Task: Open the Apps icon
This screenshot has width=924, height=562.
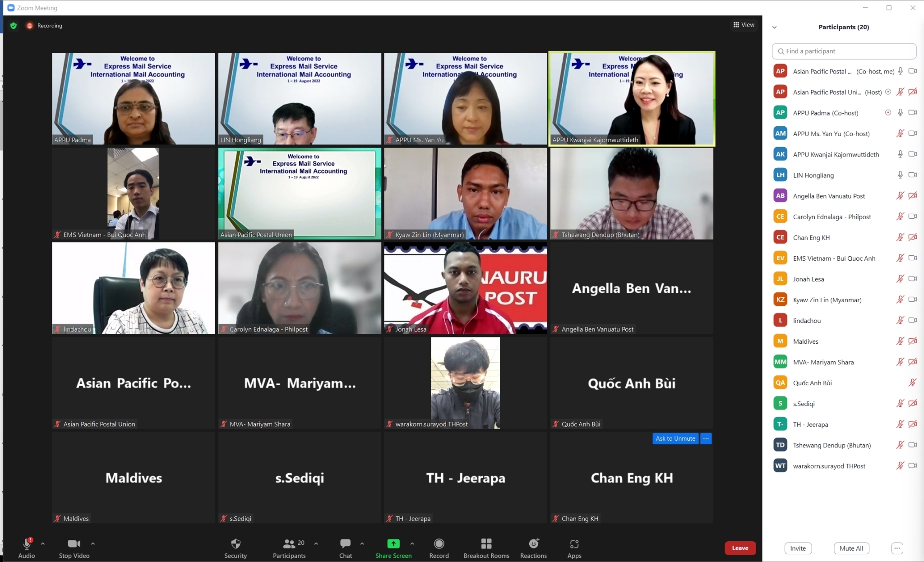Action: pyautogui.click(x=574, y=544)
